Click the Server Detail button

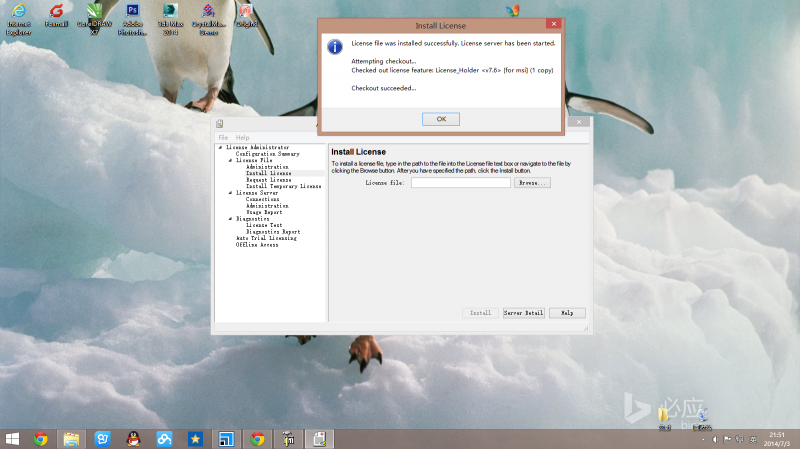point(523,313)
